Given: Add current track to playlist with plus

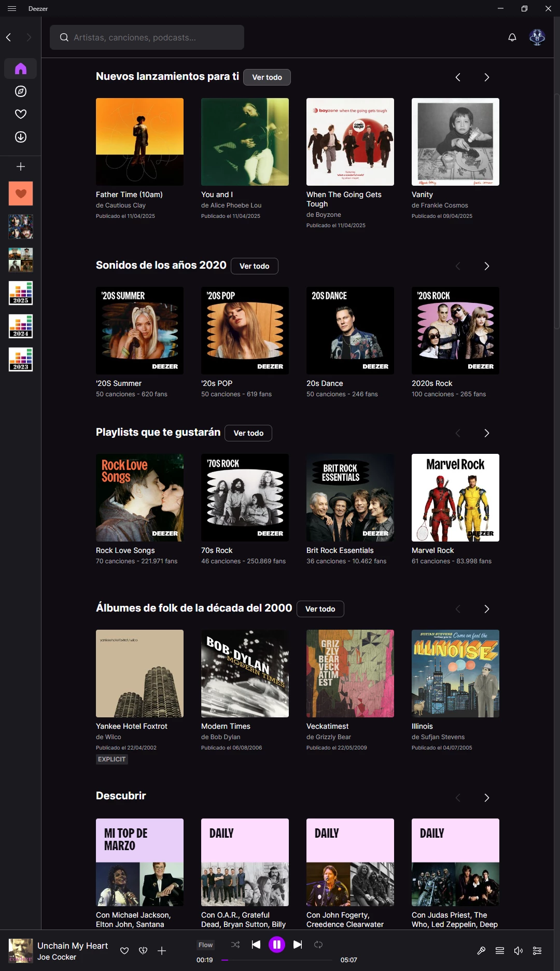Looking at the screenshot, I should click(x=162, y=951).
